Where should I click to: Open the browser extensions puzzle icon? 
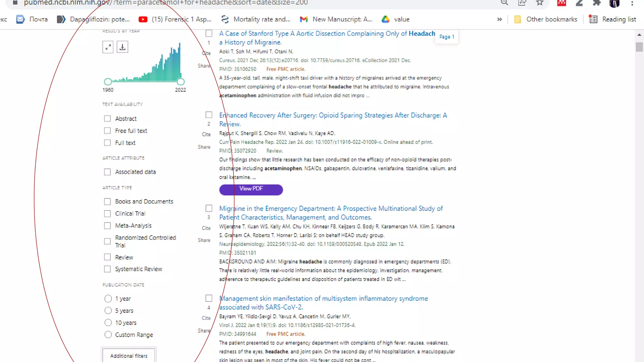(x=596, y=3)
